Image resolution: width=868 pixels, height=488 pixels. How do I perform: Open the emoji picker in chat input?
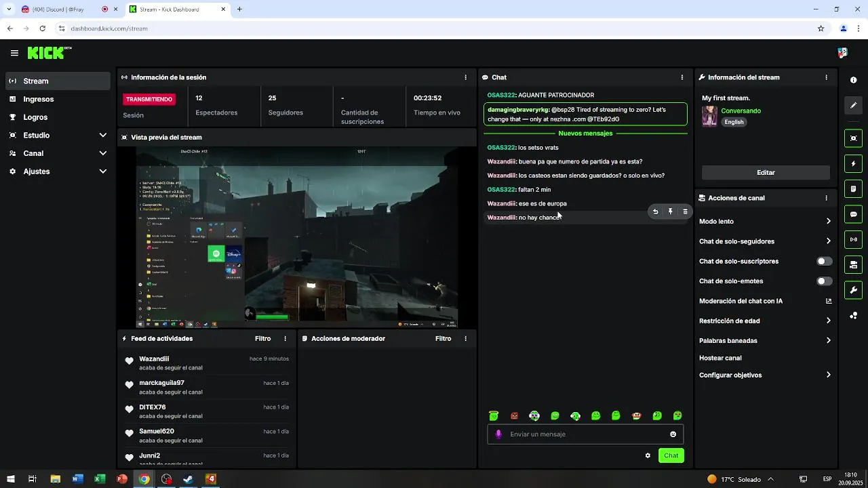point(673,434)
